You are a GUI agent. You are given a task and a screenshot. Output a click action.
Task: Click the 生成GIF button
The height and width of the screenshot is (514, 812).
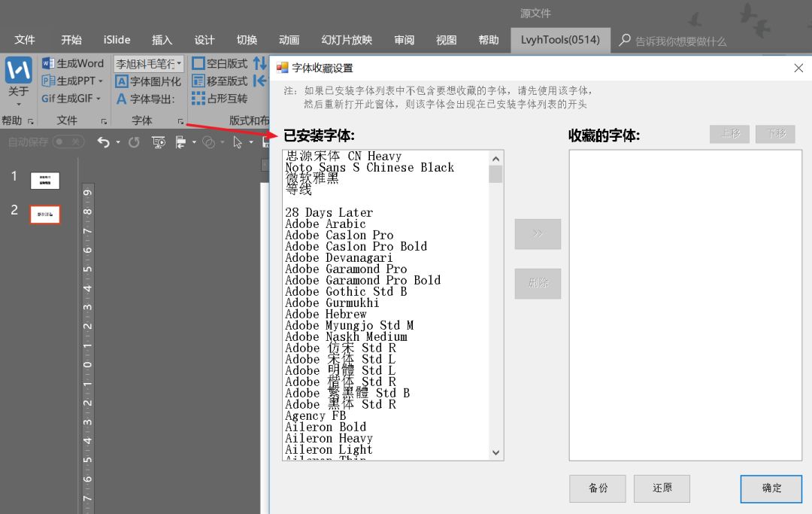[x=71, y=99]
